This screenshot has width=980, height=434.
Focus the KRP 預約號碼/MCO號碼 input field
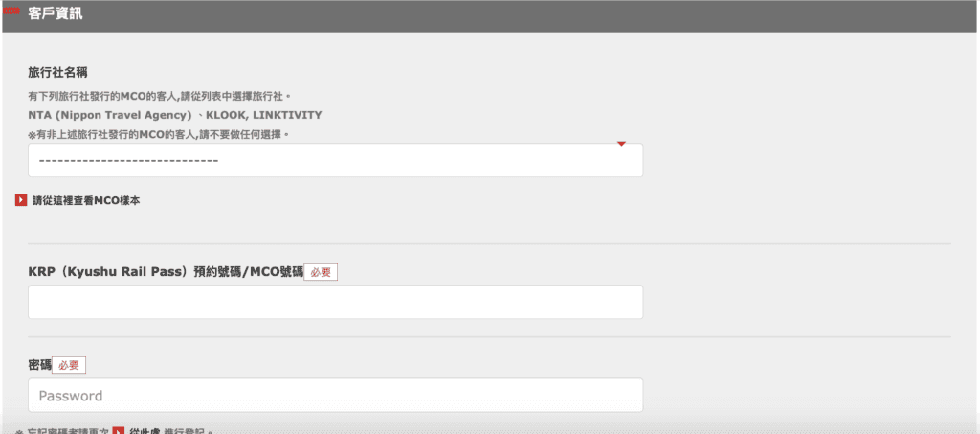335,302
